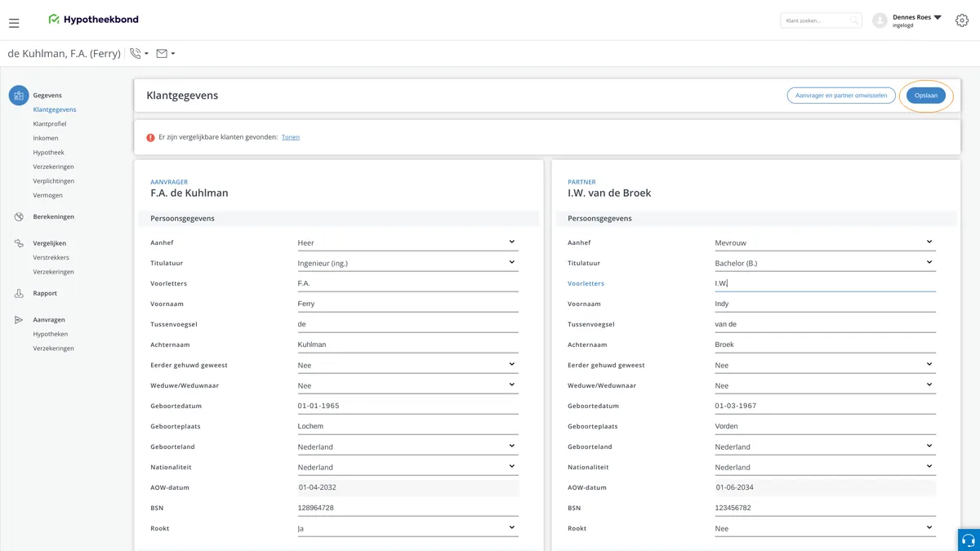
Task: Click the user avatar icon
Action: [x=880, y=20]
